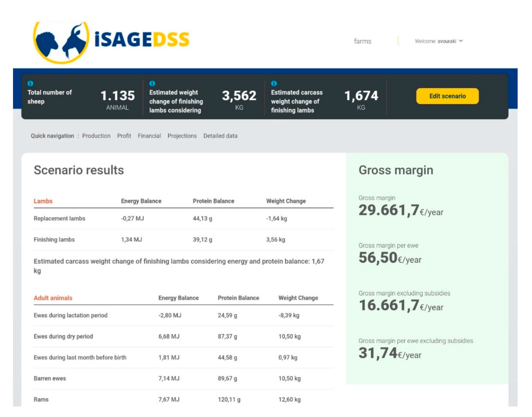This screenshot has width=532, height=417.
Task: Click the Lambs table heading
Action: (43, 201)
